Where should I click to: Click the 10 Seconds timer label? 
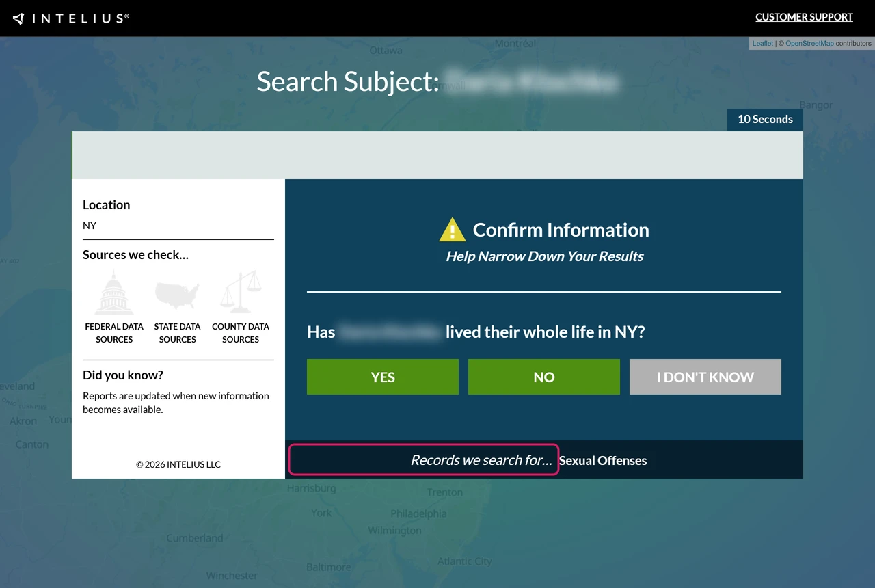[x=765, y=119]
